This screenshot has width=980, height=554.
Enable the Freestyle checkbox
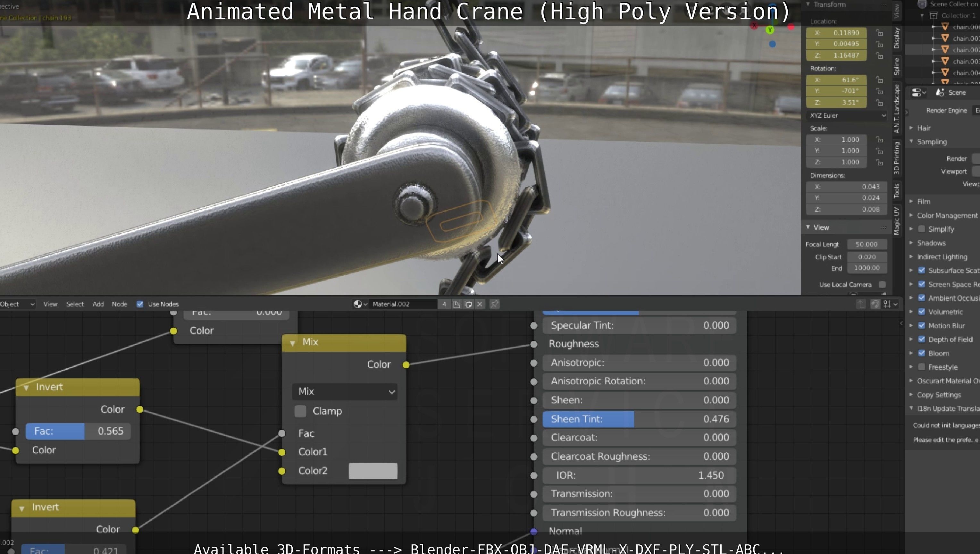pyautogui.click(x=921, y=367)
